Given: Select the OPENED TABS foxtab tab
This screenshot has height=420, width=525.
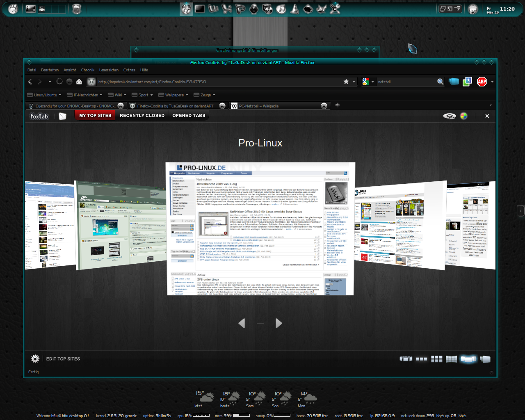Looking at the screenshot, I should pyautogui.click(x=189, y=116).
